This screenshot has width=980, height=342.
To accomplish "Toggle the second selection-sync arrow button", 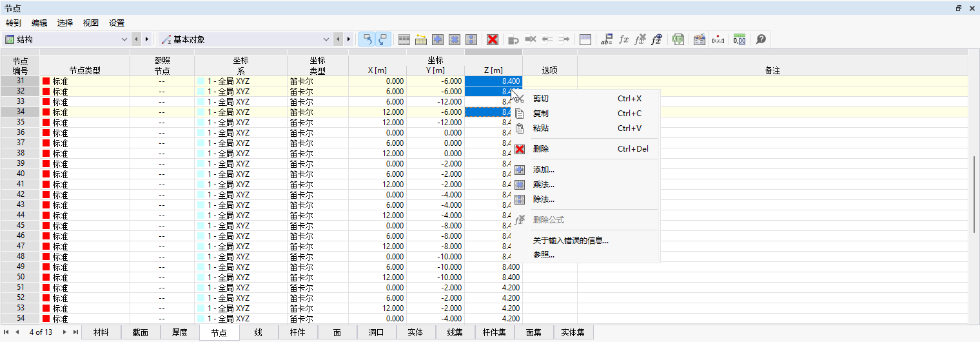I will click(383, 39).
